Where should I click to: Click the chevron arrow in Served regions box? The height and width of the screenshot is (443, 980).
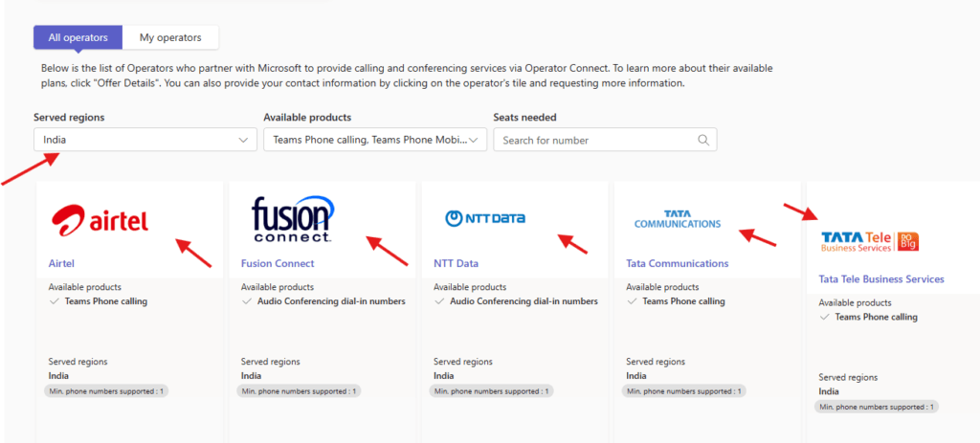pyautogui.click(x=242, y=140)
